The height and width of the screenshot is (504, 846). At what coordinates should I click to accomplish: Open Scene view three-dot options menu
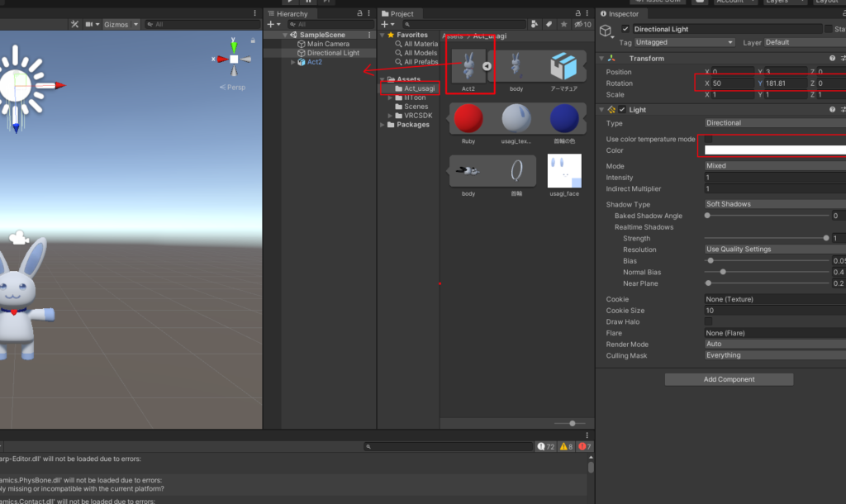pyautogui.click(x=255, y=13)
